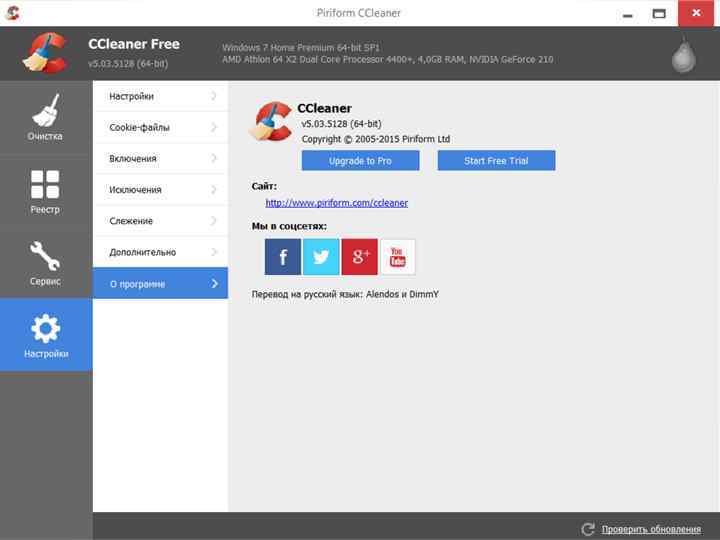Click CCleaner logo in About panel

pyautogui.click(x=271, y=121)
